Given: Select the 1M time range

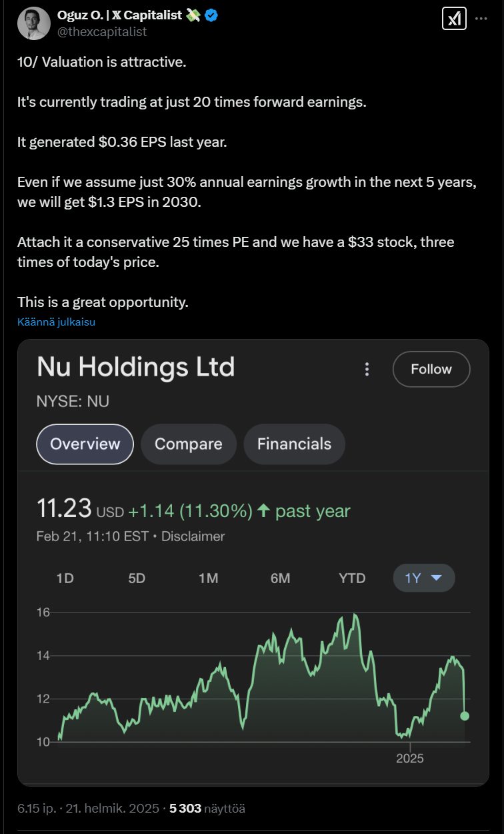Looking at the screenshot, I should [209, 578].
